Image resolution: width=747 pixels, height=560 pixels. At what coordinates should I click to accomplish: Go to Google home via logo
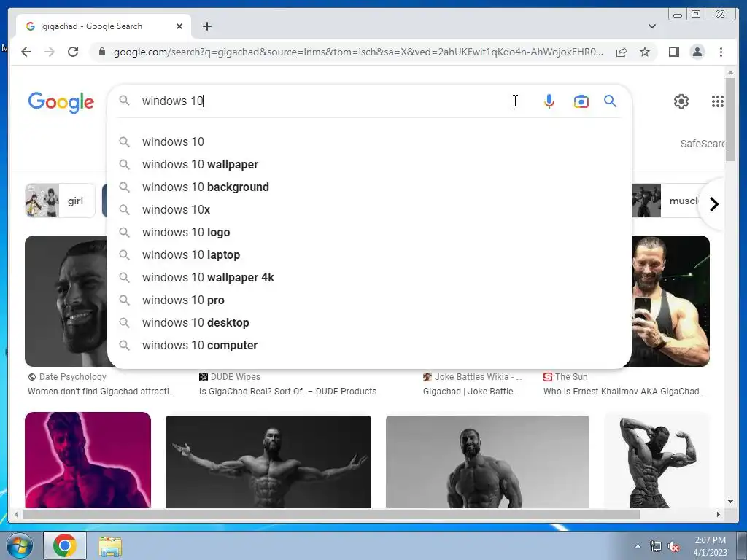tap(61, 102)
